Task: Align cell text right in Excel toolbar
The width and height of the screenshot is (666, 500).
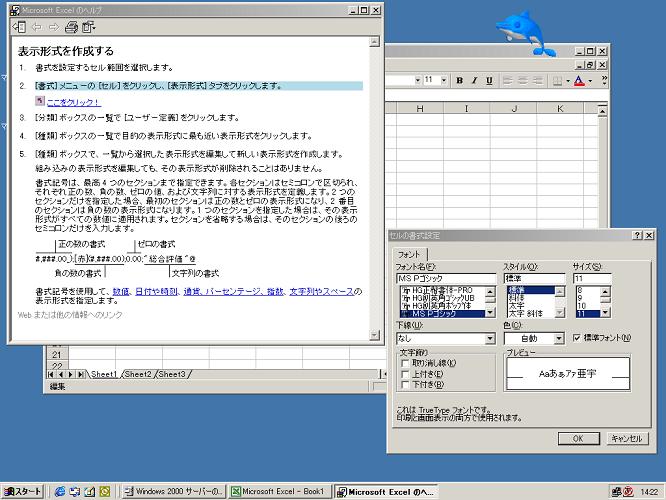Action: pyautogui.click(x=538, y=80)
